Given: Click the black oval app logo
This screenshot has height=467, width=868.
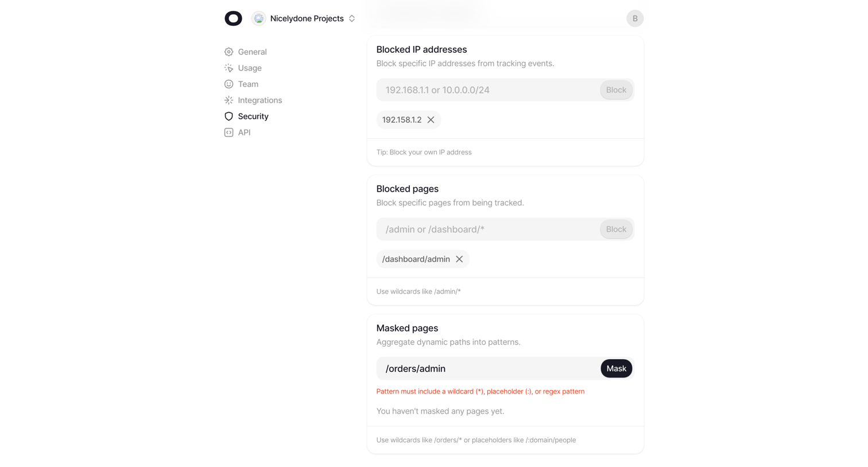Looking at the screenshot, I should pyautogui.click(x=233, y=18).
